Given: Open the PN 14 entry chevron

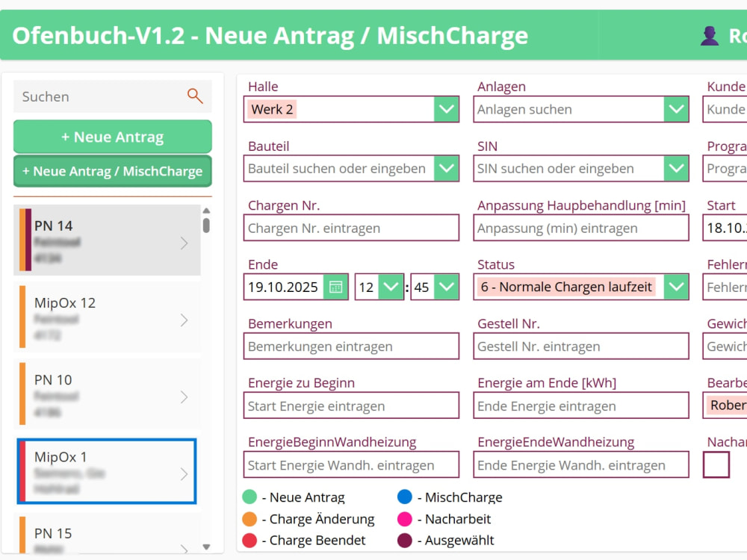Looking at the screenshot, I should tap(185, 243).
